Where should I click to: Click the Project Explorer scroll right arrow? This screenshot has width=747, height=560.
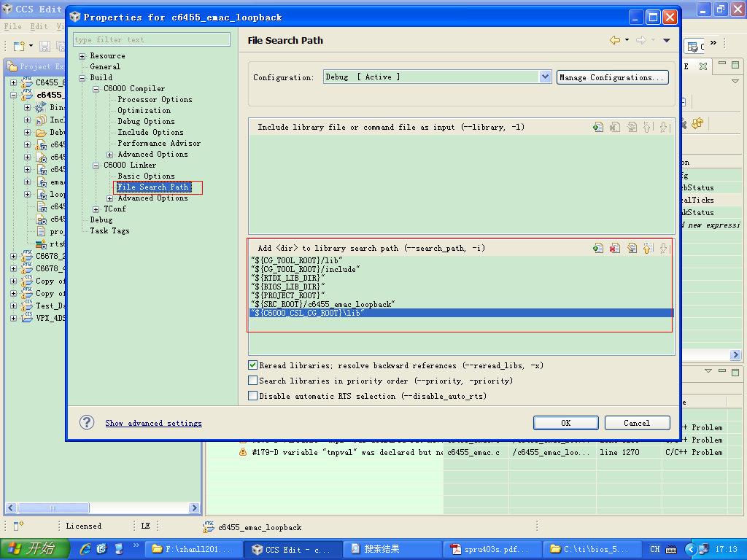[193, 507]
